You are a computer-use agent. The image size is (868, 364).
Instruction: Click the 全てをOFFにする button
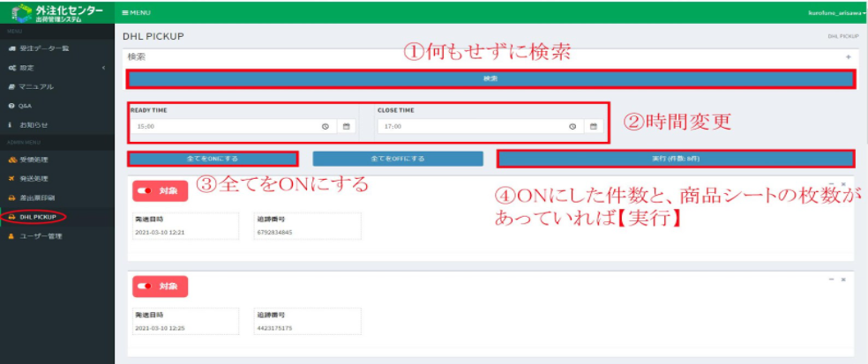[398, 159]
